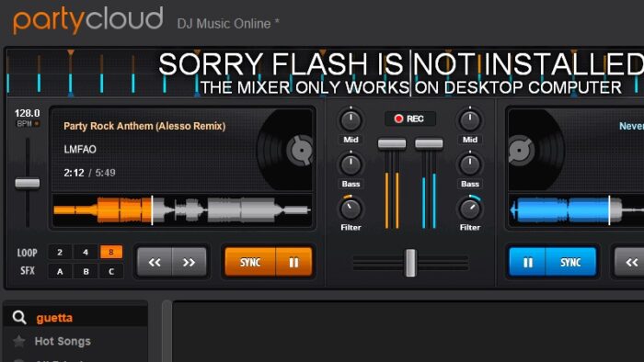Sync the right blue deck
Viewport: 644px width, 362px height.
point(571,263)
